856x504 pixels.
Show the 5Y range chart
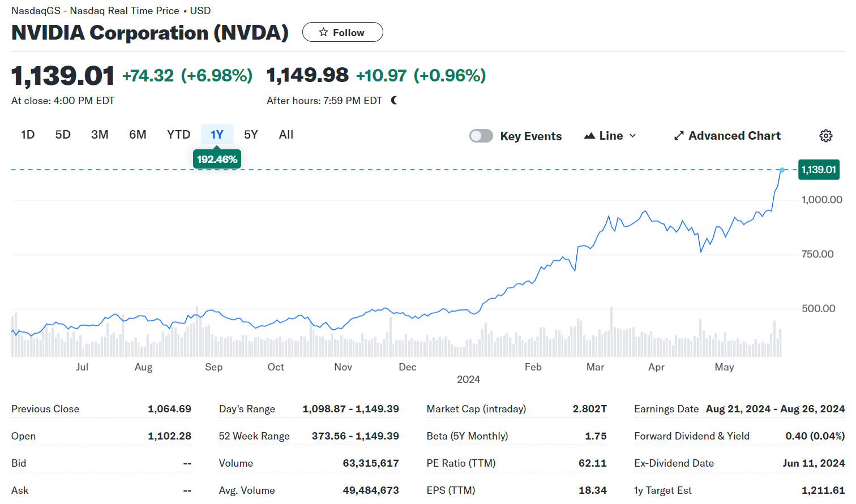click(251, 135)
